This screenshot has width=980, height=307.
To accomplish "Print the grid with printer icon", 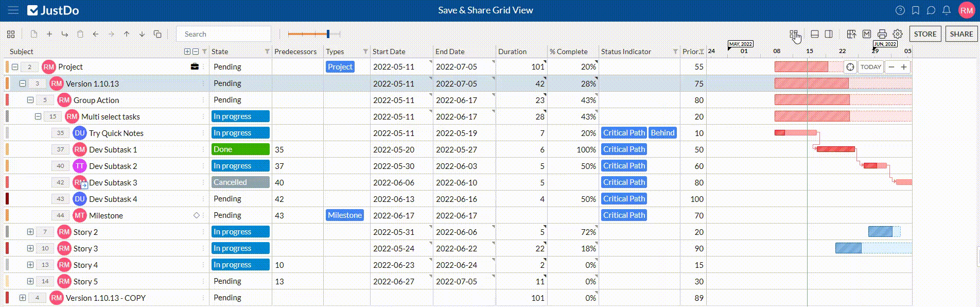I will coord(882,34).
